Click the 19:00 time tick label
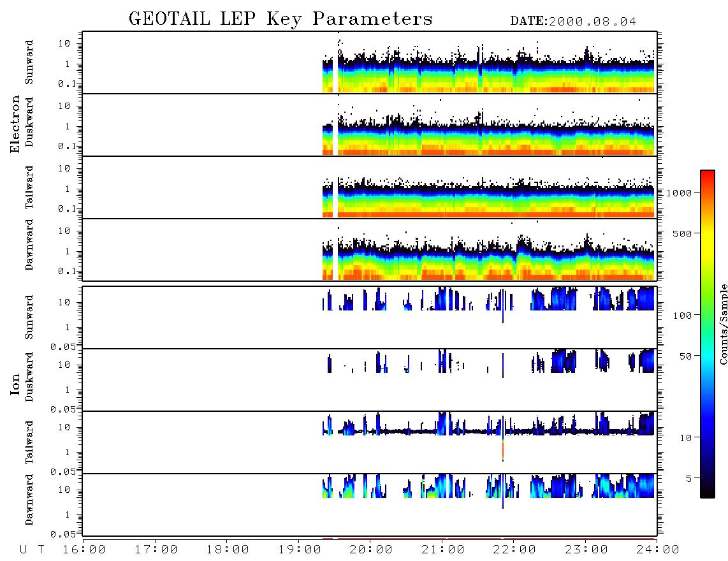The height and width of the screenshot is (561, 728). tap(300, 550)
